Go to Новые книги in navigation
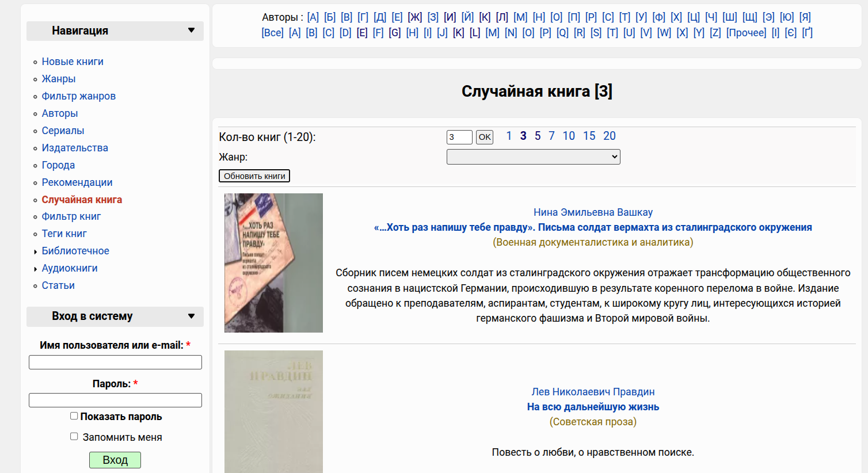 73,62
